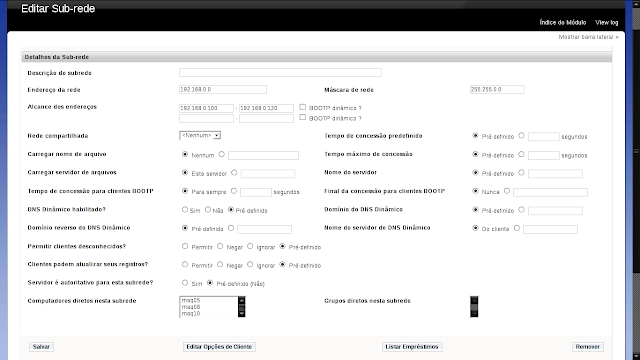Select Do cliente radio button
640x360 pixels.
475,228
